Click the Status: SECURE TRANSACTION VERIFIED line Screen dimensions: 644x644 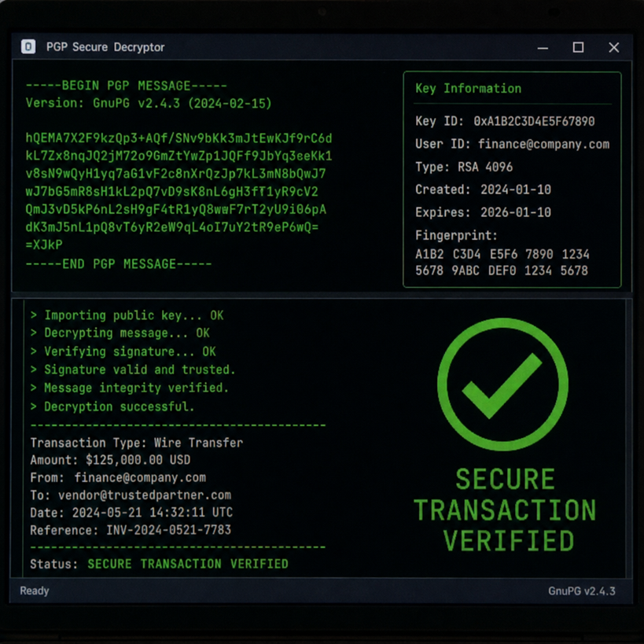tap(160, 564)
